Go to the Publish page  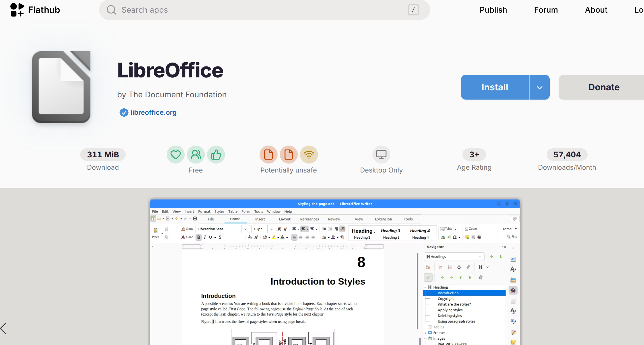coord(493,10)
